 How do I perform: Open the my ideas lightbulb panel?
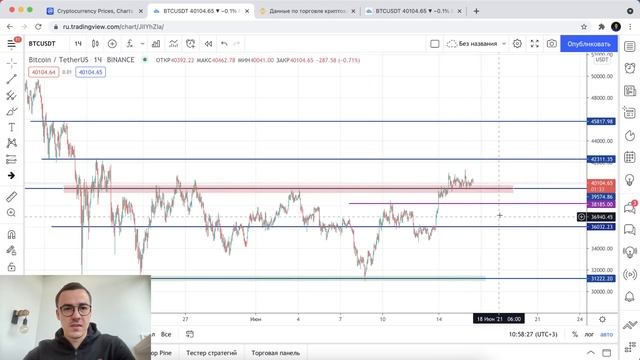(629, 179)
